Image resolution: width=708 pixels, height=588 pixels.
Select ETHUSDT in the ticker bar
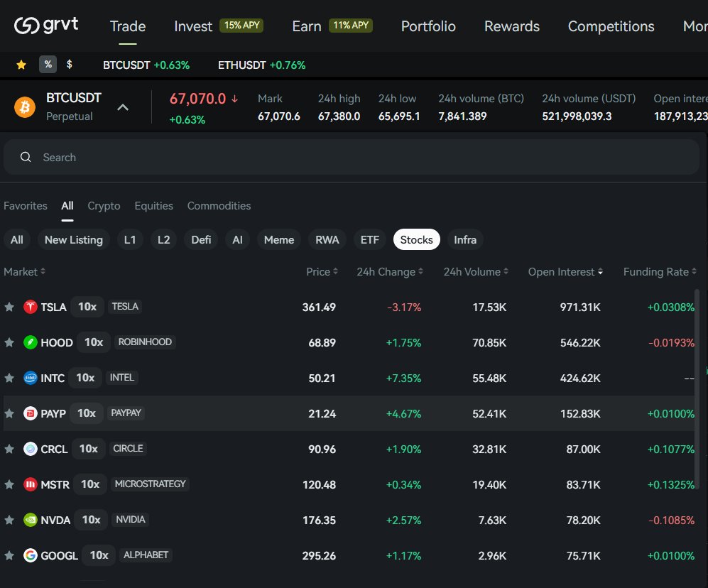[262, 65]
